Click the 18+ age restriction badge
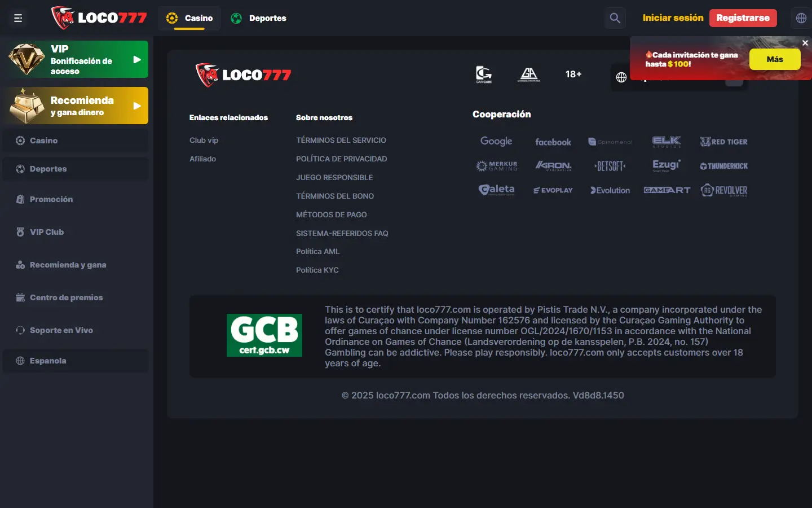812x508 pixels. click(x=573, y=74)
